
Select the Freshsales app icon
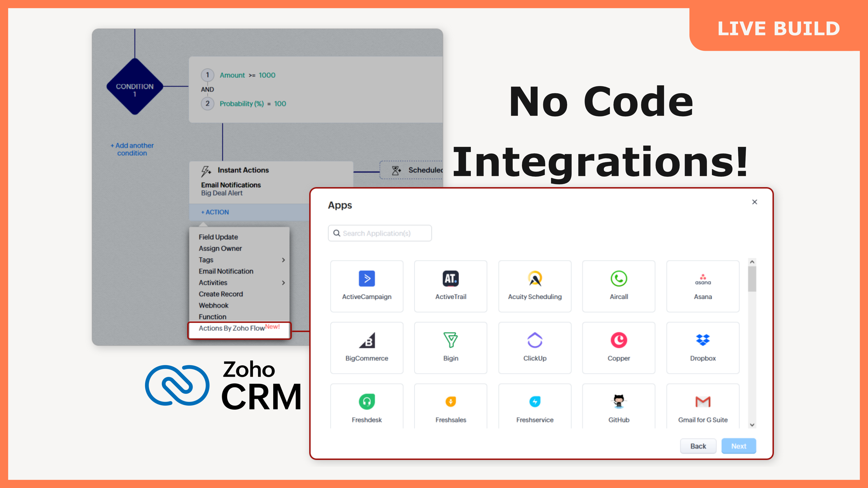click(x=451, y=401)
